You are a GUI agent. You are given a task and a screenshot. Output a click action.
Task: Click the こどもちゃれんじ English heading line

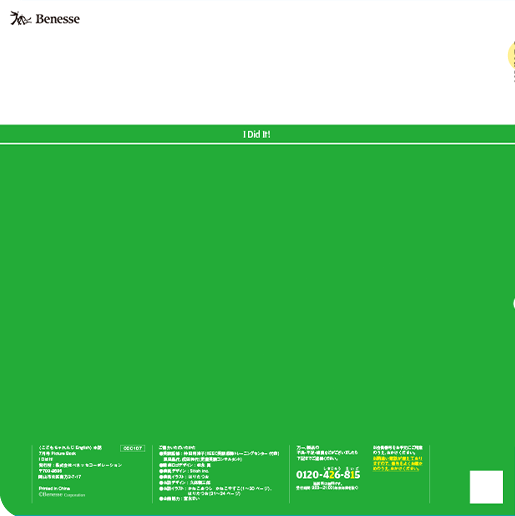(70, 448)
